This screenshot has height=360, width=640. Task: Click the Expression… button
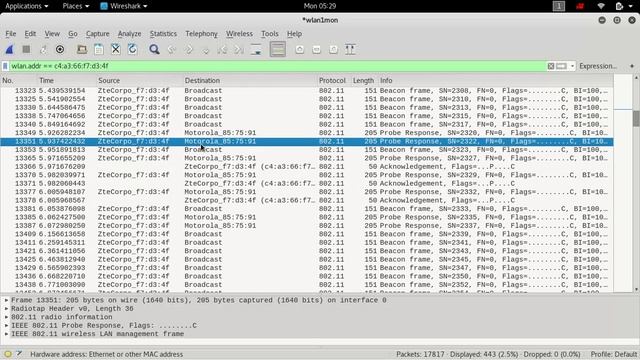click(x=598, y=66)
